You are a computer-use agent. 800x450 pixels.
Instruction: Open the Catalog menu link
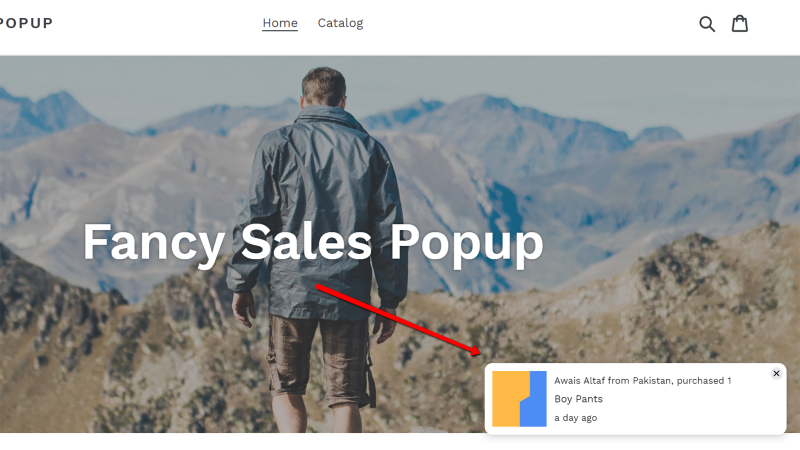pos(340,23)
